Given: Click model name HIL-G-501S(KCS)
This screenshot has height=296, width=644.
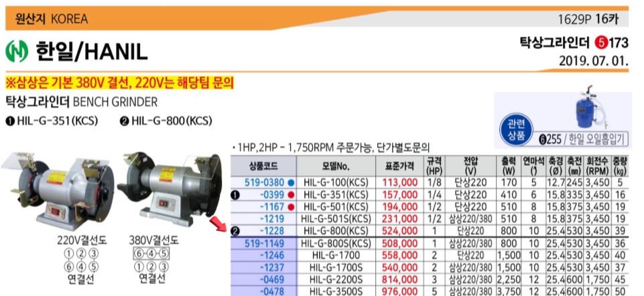Looking at the screenshot, I should coord(336,219).
